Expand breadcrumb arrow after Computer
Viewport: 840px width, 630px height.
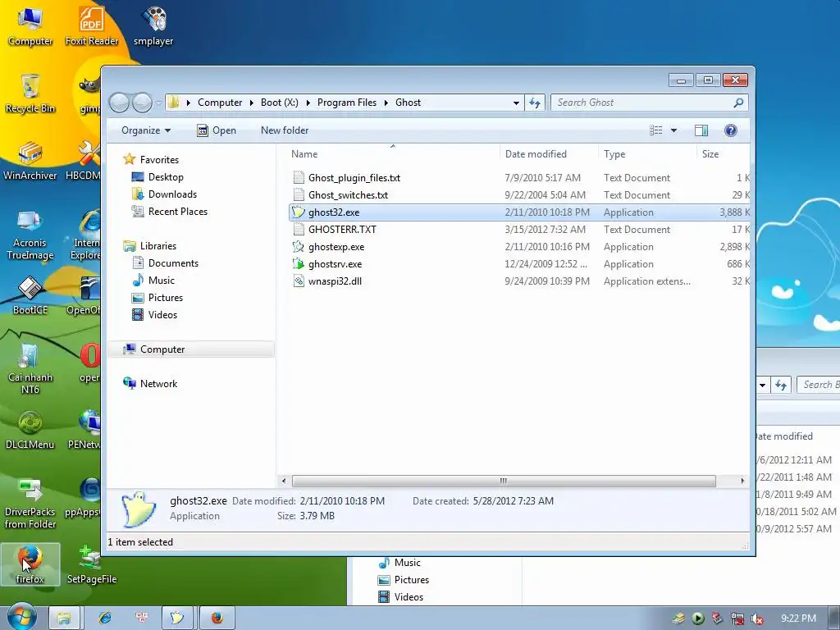coord(251,103)
